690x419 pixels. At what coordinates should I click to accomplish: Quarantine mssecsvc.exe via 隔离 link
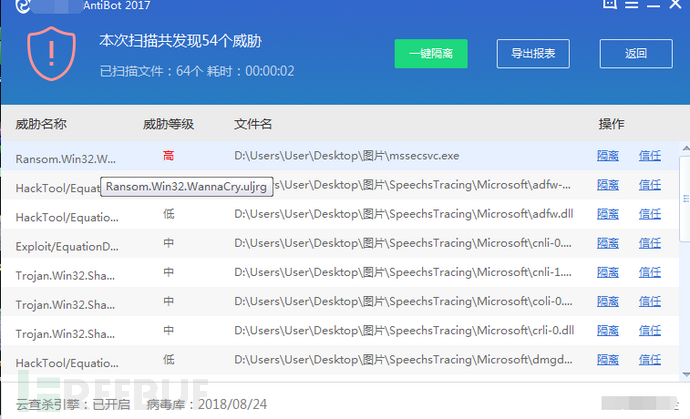[608, 155]
